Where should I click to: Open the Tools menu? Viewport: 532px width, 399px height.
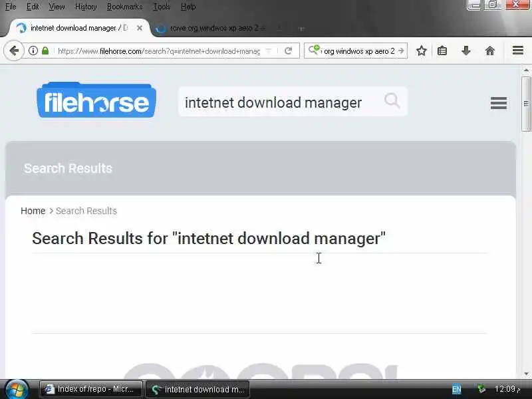tap(162, 7)
